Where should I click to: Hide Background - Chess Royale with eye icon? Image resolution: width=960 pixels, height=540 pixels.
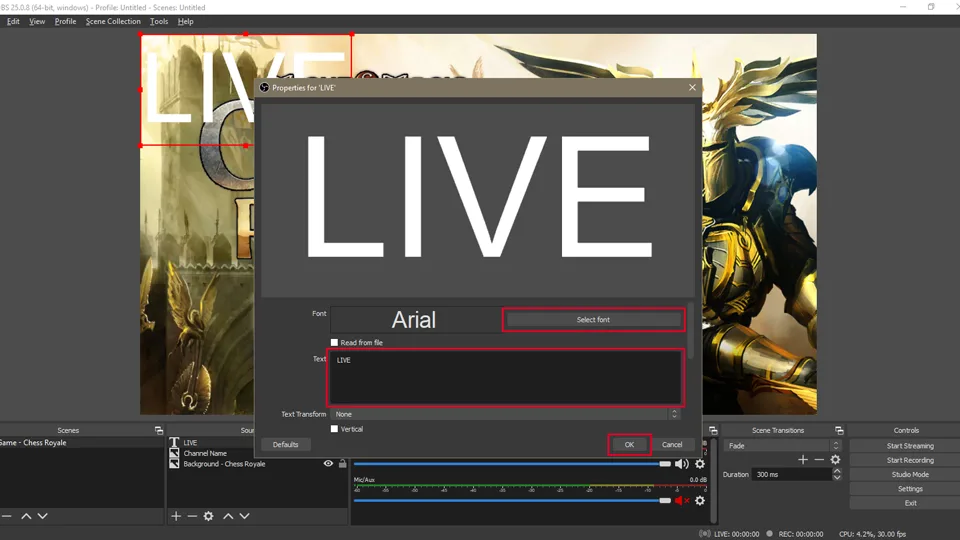click(x=328, y=463)
